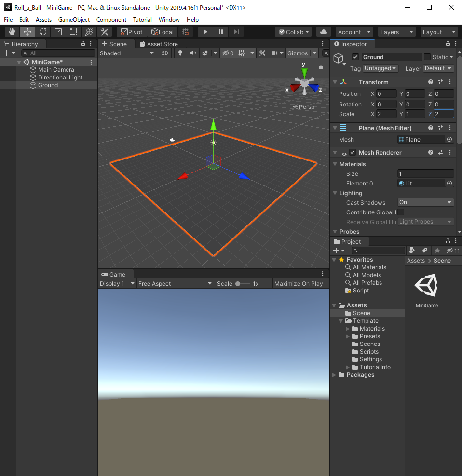The width and height of the screenshot is (462, 476).
Task: Toggle hidden objects visibility in Scene
Action: (228, 53)
